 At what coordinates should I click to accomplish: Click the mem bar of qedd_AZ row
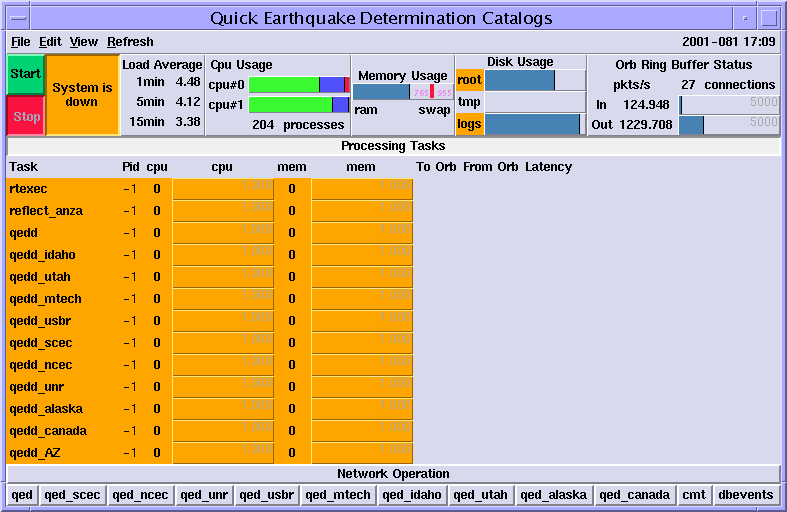click(x=362, y=453)
